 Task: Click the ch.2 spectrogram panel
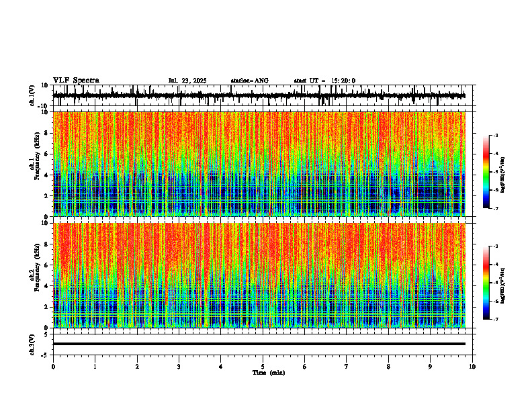coord(259,275)
